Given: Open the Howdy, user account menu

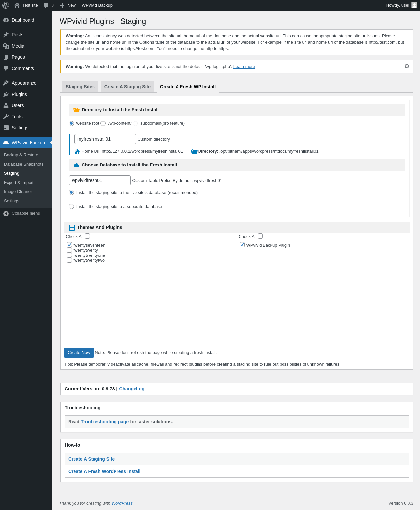Looking at the screenshot, I should click(401, 5).
